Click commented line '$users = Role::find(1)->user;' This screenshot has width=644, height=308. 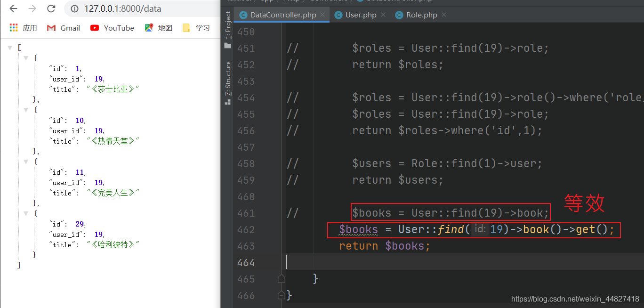pyautogui.click(x=447, y=163)
